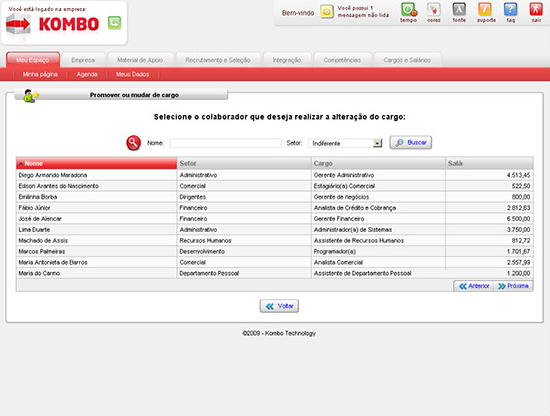Sort table by Salário column header

point(489,163)
